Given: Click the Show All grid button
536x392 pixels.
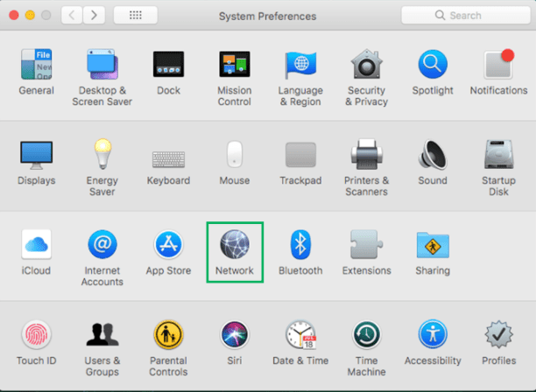Looking at the screenshot, I should tap(136, 16).
